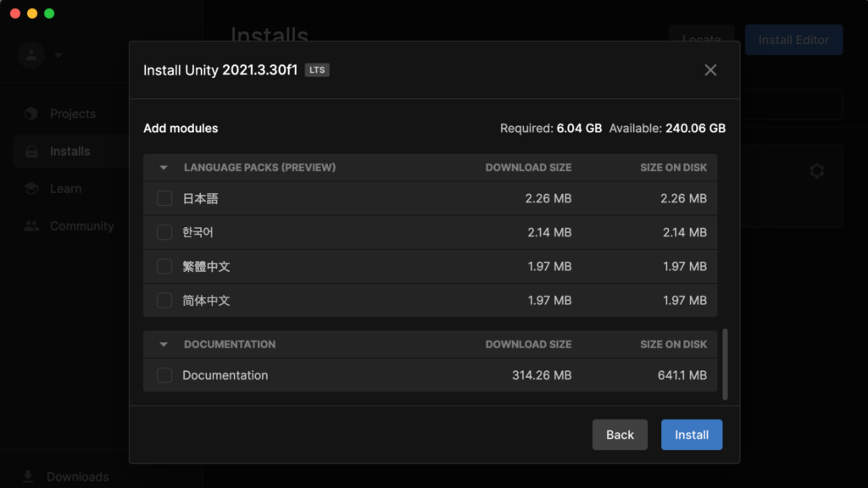
Task: Click the 2.26 MB download size for 日本語
Action: click(x=548, y=198)
